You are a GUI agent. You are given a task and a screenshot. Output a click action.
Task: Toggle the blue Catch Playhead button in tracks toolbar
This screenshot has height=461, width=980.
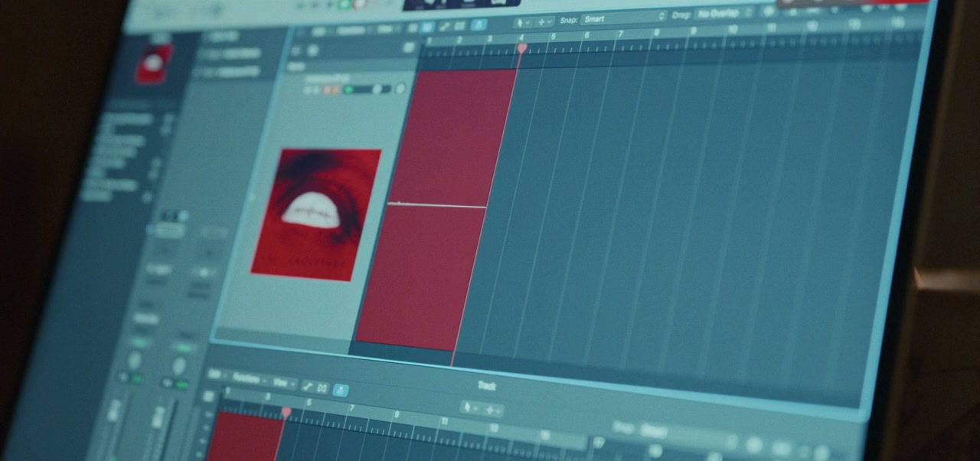478,25
